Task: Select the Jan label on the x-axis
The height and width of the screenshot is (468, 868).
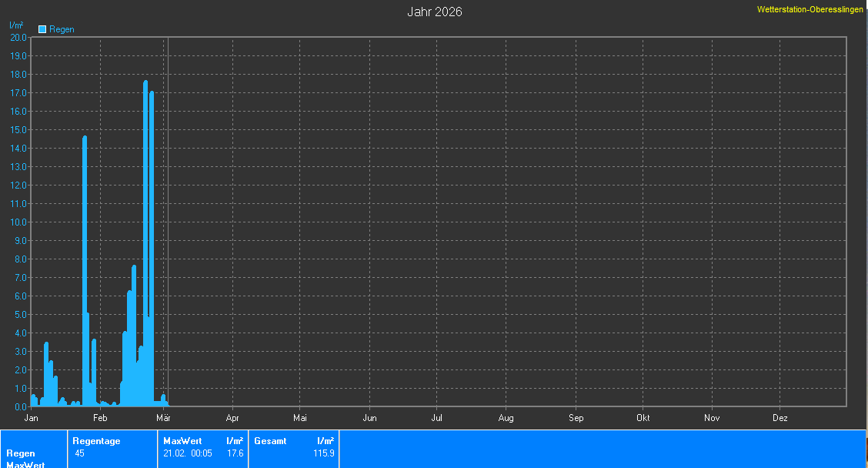Action: click(32, 418)
